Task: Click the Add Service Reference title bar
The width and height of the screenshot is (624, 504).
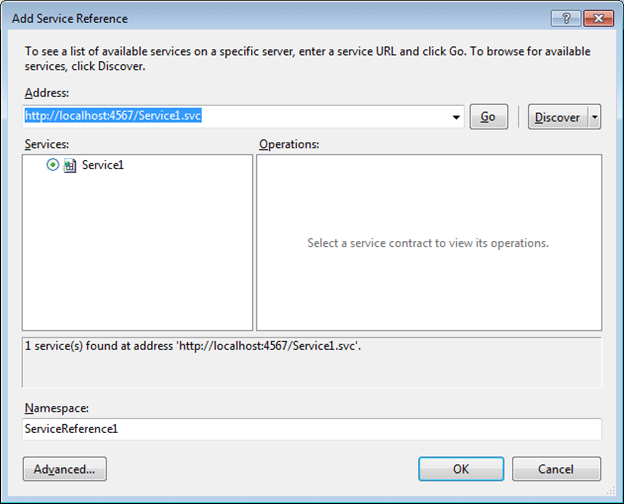Action: tap(250, 17)
